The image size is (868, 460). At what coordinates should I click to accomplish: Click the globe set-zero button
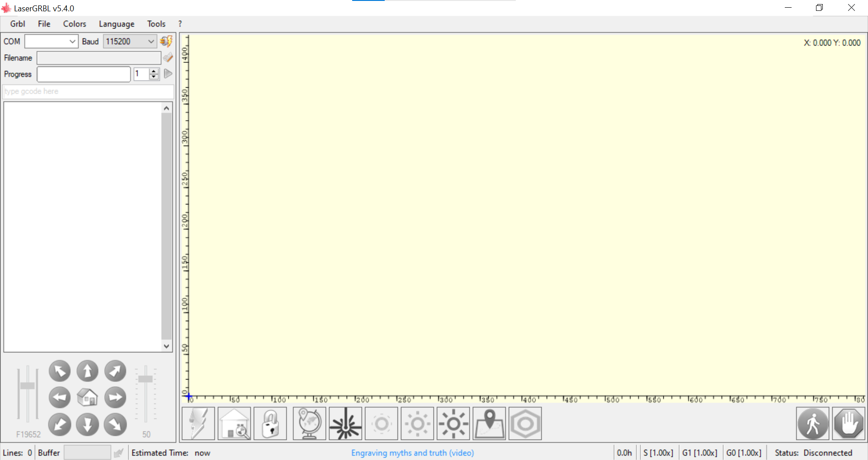coord(309,423)
